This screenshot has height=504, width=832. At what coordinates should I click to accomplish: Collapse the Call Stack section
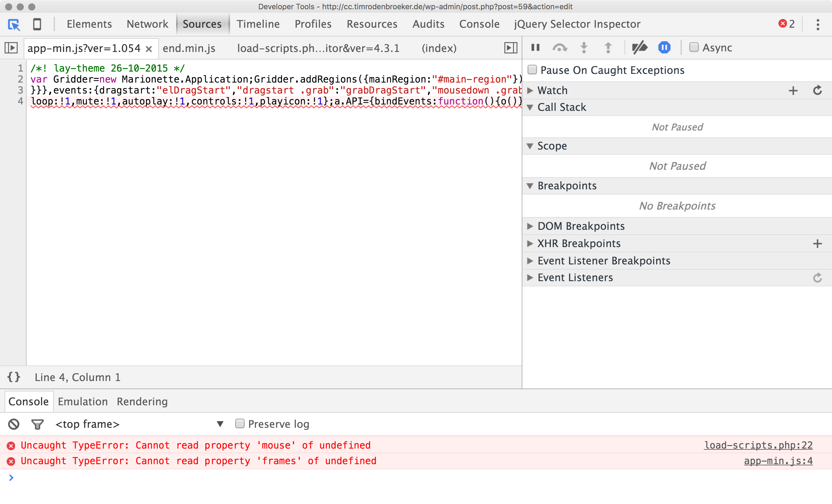[561, 107]
